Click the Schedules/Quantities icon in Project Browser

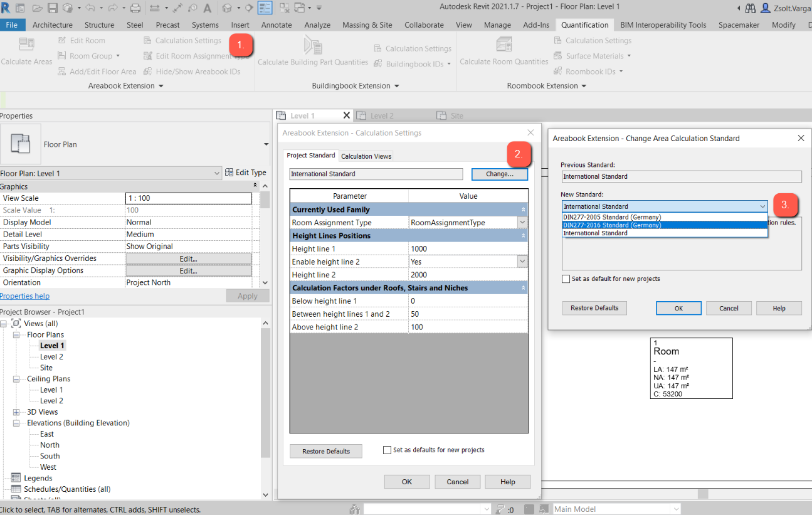16,489
